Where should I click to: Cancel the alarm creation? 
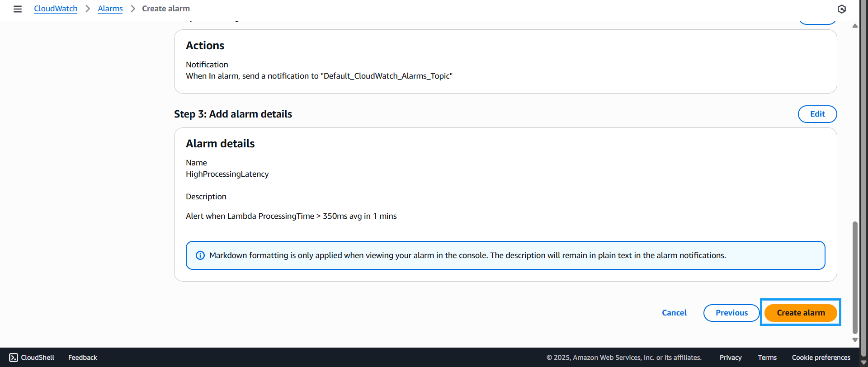coord(674,313)
